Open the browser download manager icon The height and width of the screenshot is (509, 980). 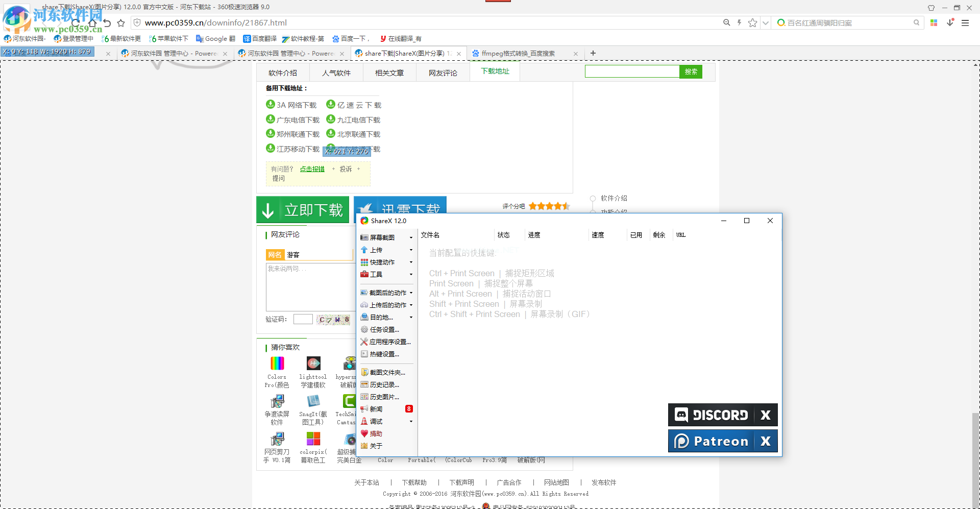950,22
